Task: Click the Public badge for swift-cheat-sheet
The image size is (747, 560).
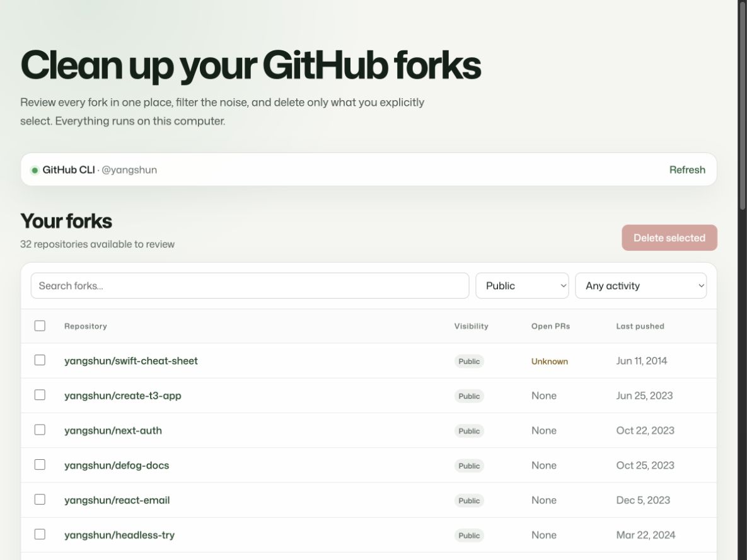Action: tap(469, 362)
